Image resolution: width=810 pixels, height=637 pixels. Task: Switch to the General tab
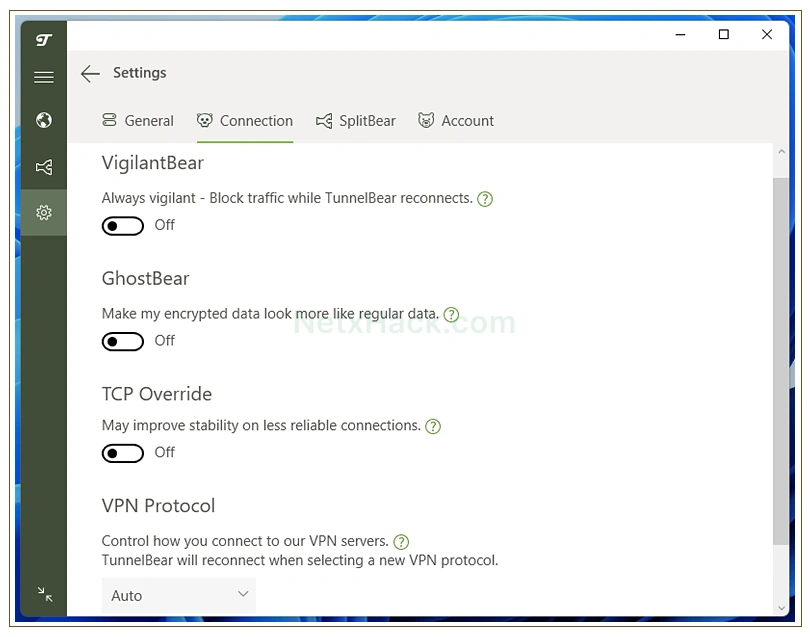coord(138,121)
